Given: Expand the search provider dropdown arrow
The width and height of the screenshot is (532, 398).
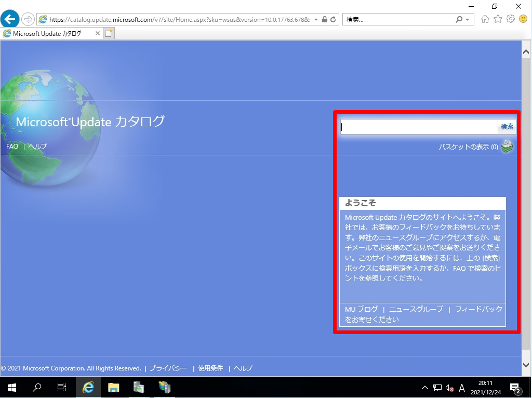Looking at the screenshot, I should point(468,20).
